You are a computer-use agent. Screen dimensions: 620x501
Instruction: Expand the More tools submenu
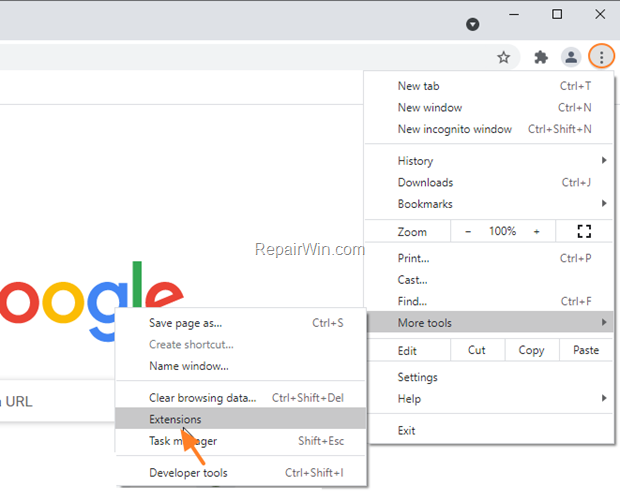(x=489, y=323)
